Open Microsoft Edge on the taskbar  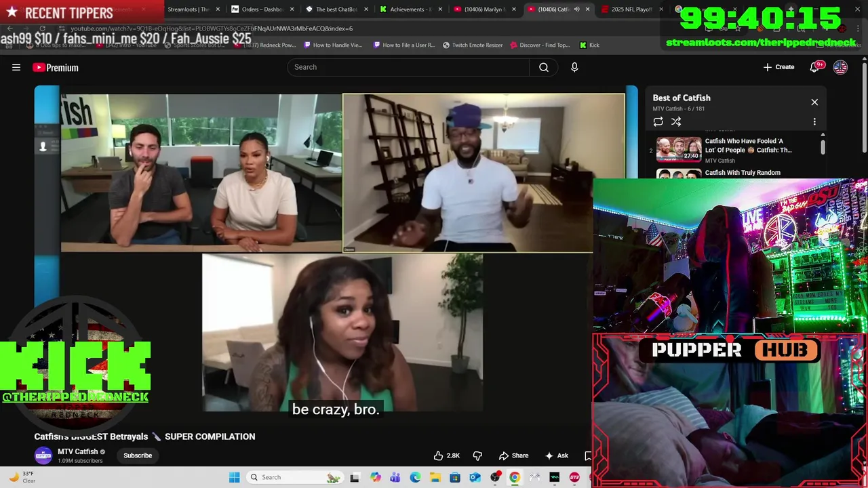click(x=415, y=477)
